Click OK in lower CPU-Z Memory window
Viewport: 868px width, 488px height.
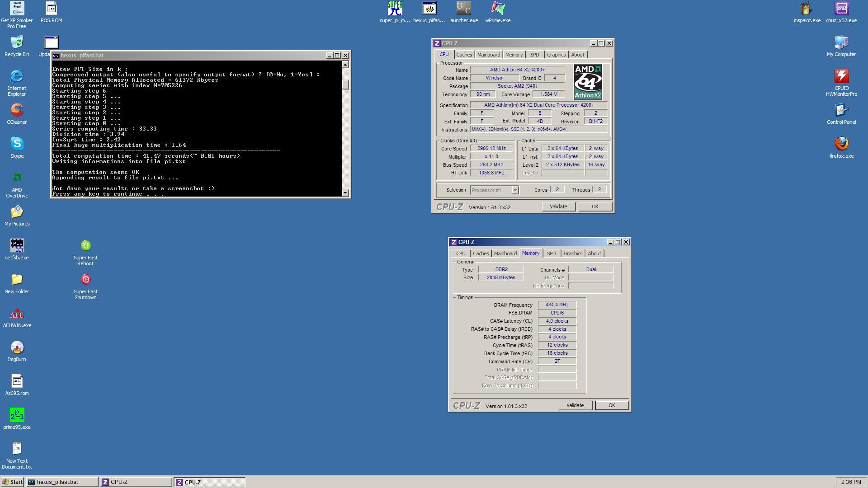[x=612, y=405]
